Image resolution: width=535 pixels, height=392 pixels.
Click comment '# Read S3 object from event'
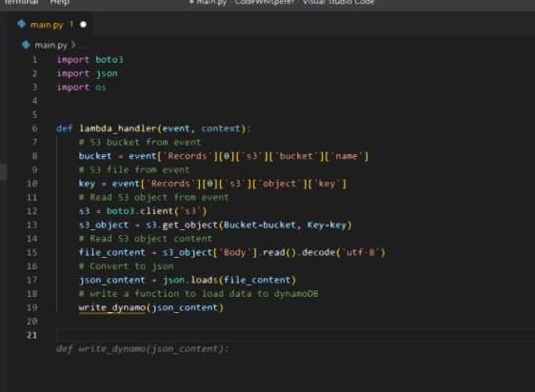pos(153,198)
